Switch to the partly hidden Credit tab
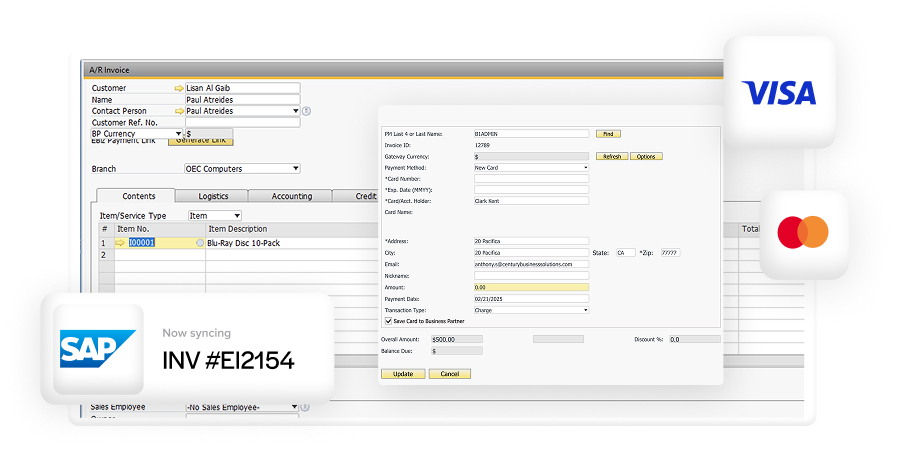 [x=356, y=196]
